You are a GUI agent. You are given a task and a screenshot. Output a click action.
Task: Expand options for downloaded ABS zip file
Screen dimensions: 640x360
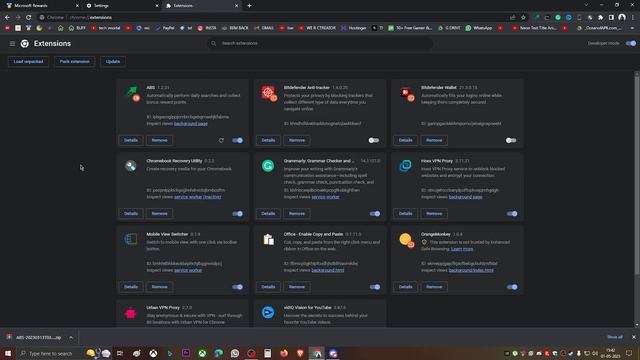[x=71, y=338]
